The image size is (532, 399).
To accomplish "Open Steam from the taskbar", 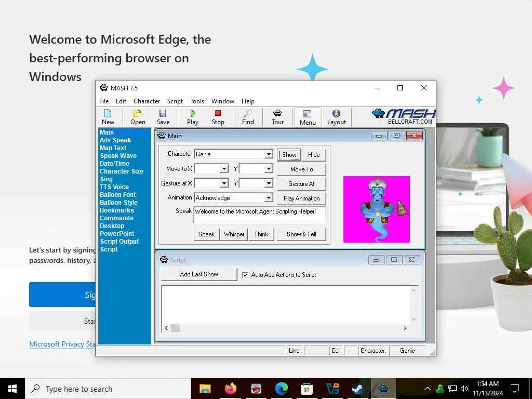I will (x=357, y=389).
